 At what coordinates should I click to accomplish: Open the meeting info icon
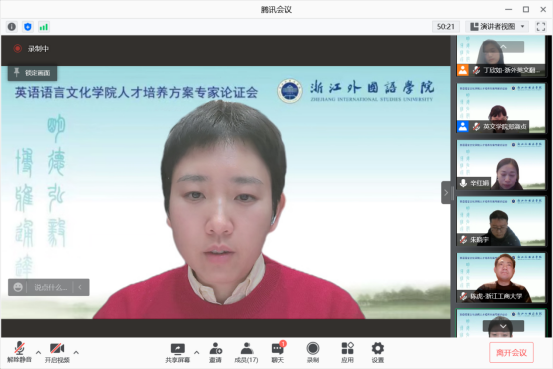pos(12,27)
